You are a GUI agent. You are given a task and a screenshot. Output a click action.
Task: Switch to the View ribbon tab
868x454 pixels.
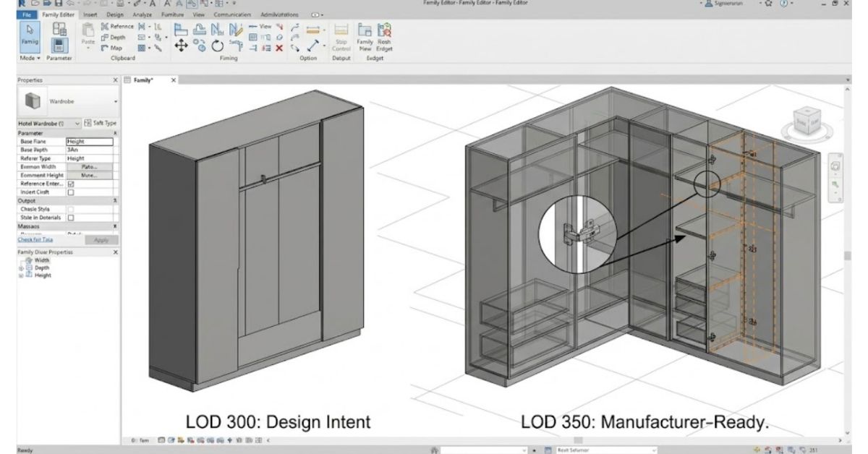199,14
